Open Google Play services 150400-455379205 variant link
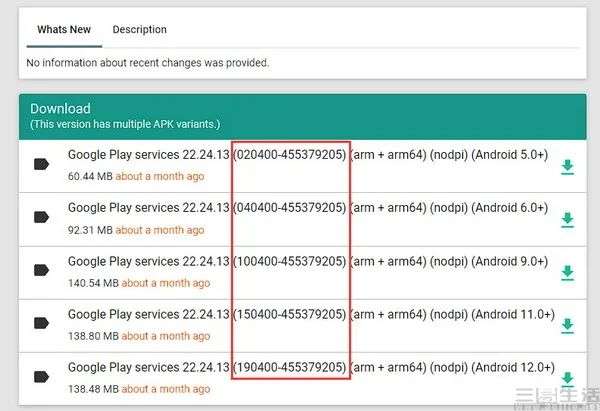Screen dimensions: 600x411 (311, 314)
